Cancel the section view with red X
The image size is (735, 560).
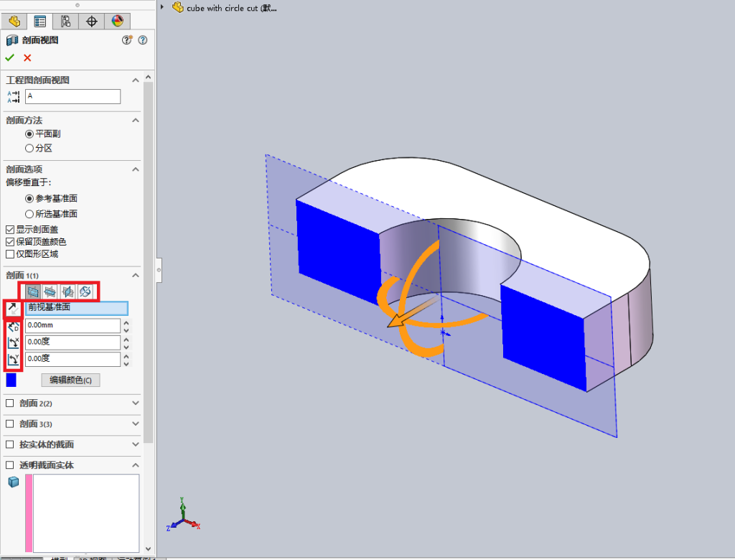27,57
